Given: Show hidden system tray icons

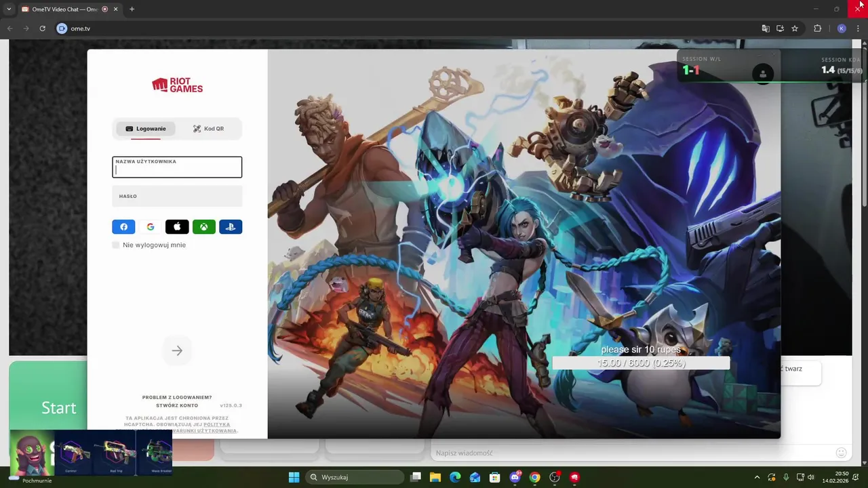Looking at the screenshot, I should pos(757,477).
